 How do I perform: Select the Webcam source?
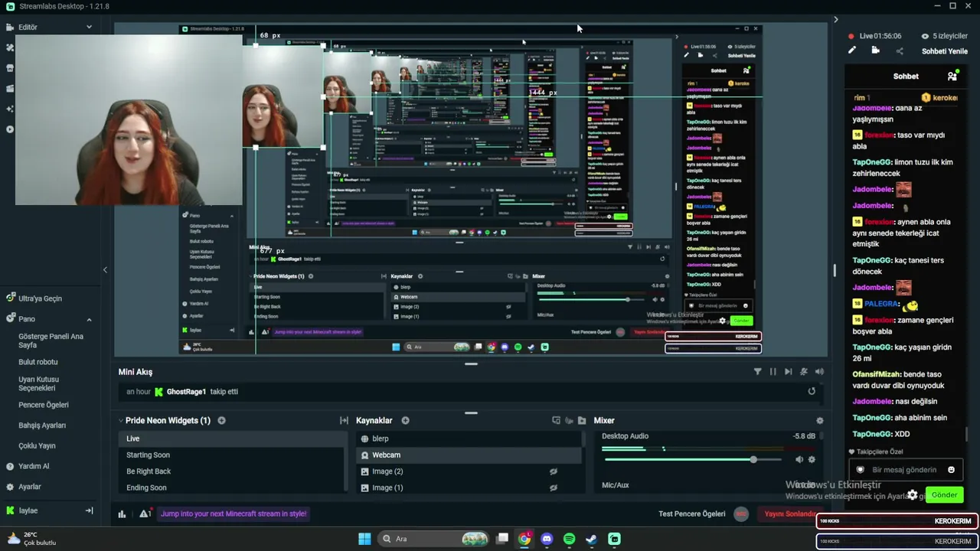469,455
